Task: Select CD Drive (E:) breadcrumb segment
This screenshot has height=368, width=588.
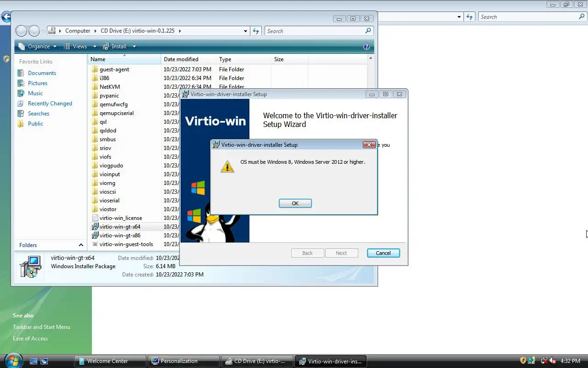Action: click(137, 31)
